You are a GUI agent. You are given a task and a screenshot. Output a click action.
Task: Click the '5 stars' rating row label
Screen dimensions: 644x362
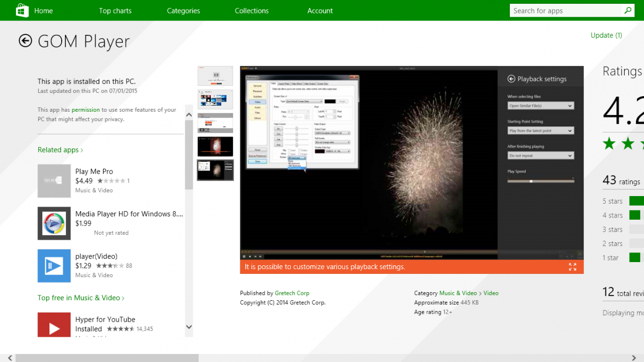pos(612,201)
